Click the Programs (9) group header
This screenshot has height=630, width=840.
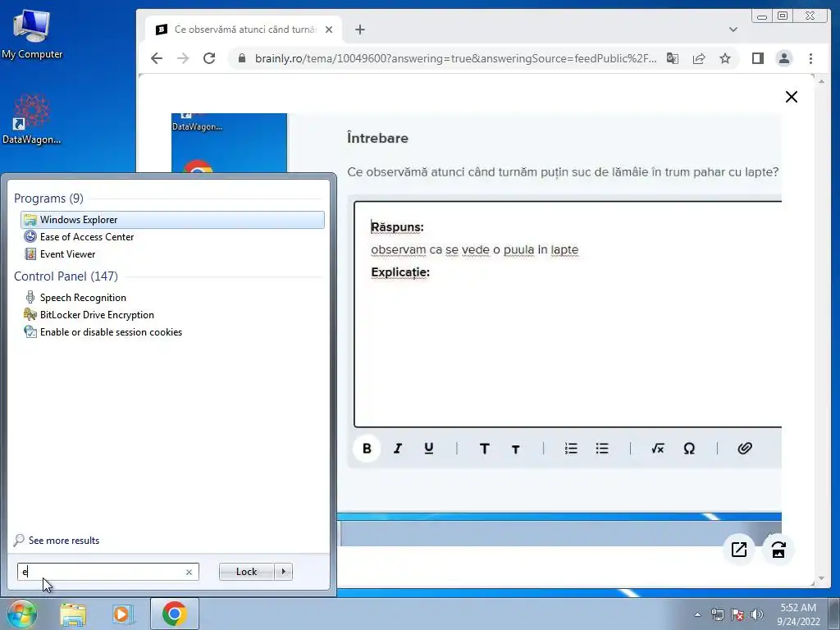click(48, 199)
